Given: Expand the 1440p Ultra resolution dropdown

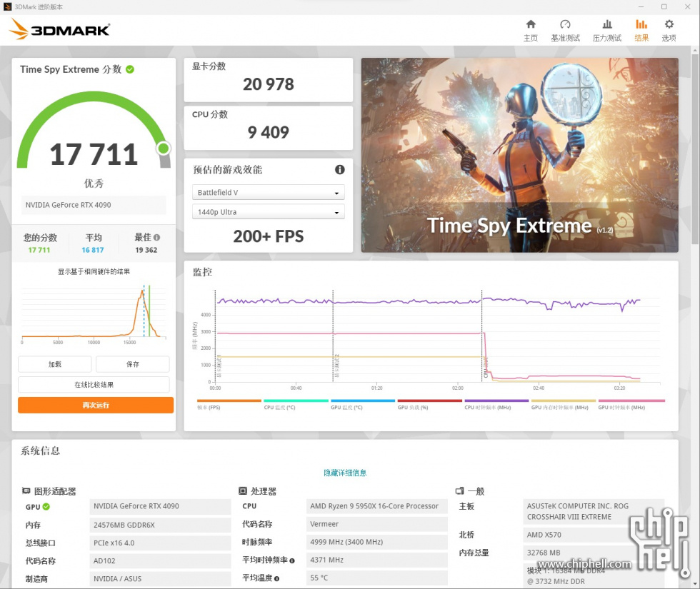Looking at the screenshot, I should coord(269,212).
